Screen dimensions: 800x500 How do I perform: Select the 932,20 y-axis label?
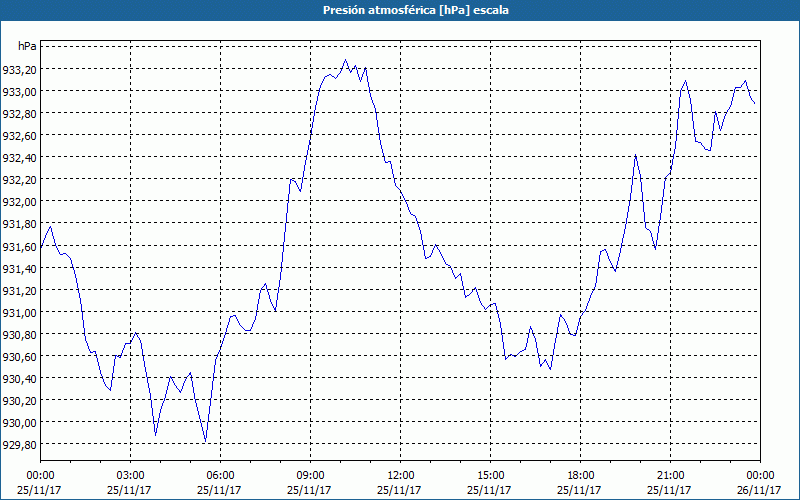19,180
